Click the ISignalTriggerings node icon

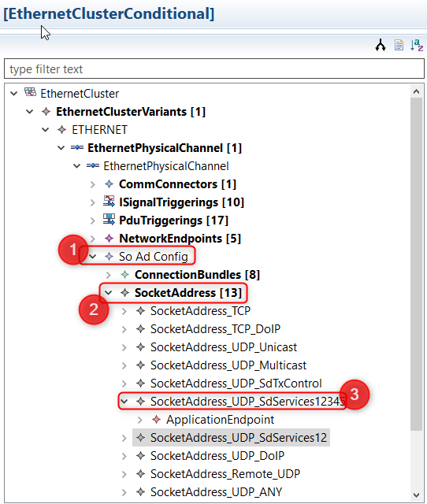pyautogui.click(x=109, y=202)
